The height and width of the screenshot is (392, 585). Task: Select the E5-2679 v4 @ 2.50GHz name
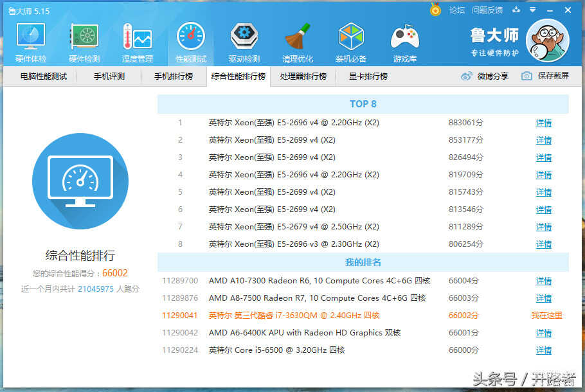pos(294,227)
